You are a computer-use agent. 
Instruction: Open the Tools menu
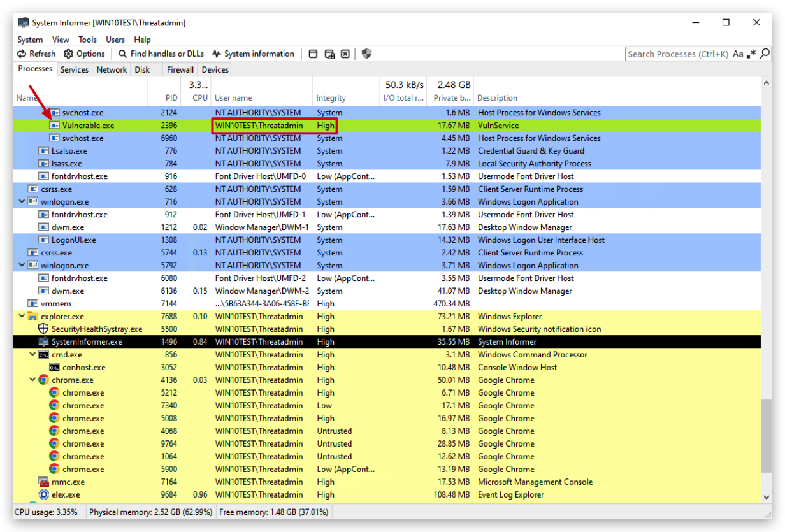point(88,40)
